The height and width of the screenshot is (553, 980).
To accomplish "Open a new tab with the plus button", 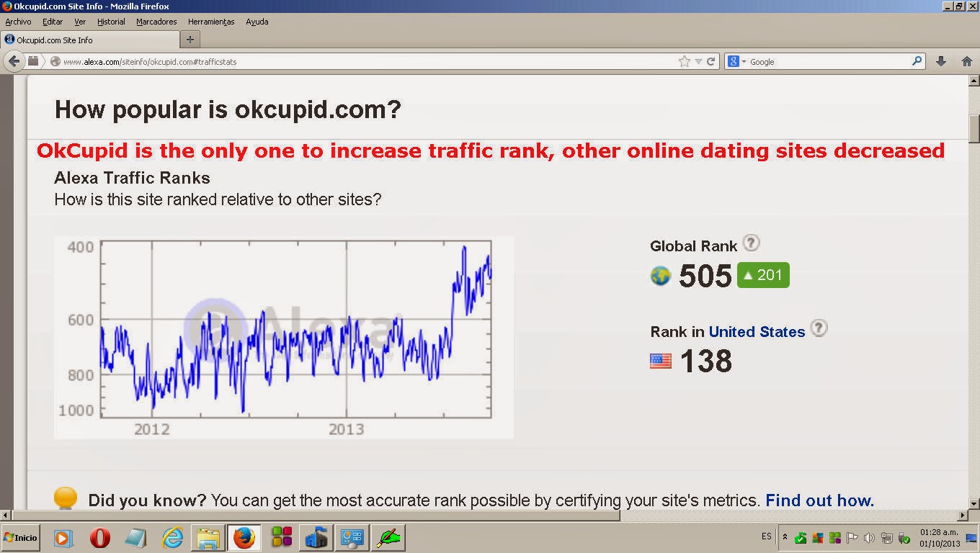I will click(190, 40).
